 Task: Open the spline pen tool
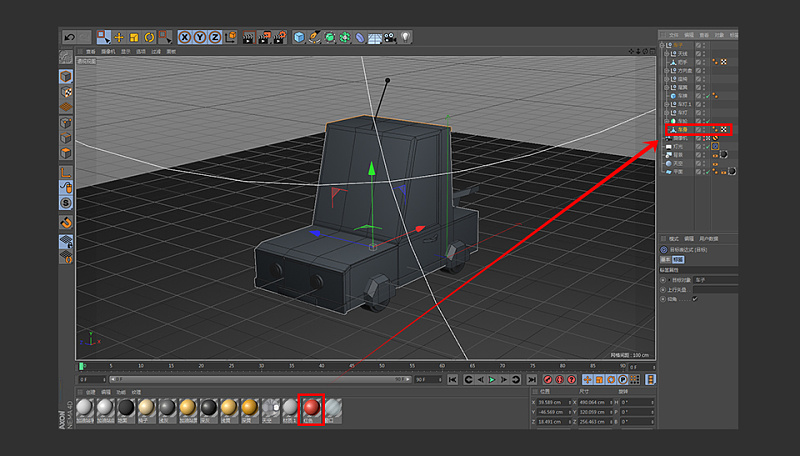(x=314, y=37)
